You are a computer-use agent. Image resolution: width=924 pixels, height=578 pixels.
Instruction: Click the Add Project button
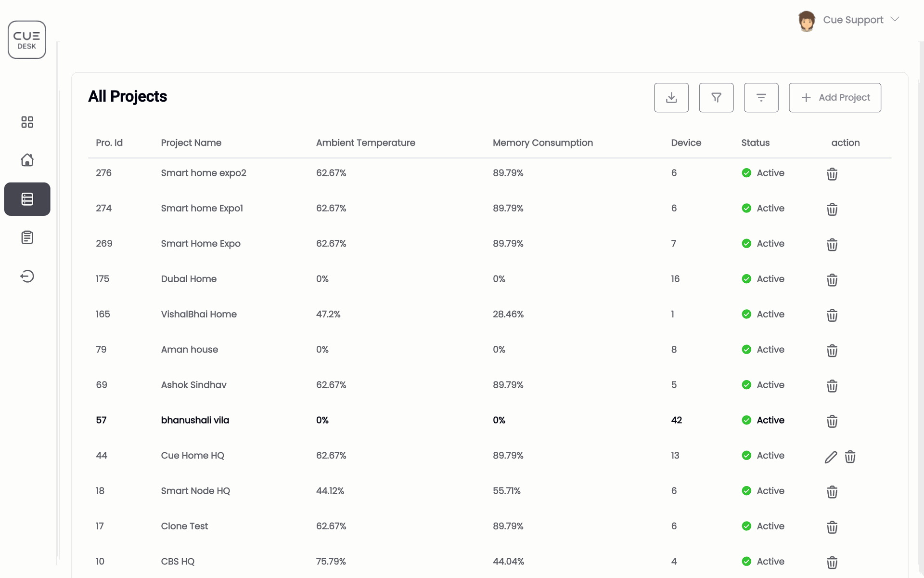coord(834,98)
